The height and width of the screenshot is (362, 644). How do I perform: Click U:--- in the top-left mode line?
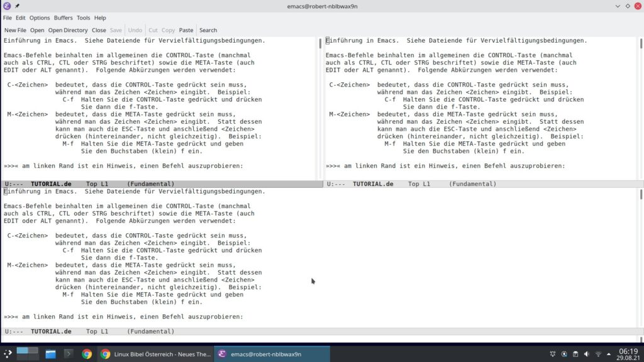click(x=14, y=184)
